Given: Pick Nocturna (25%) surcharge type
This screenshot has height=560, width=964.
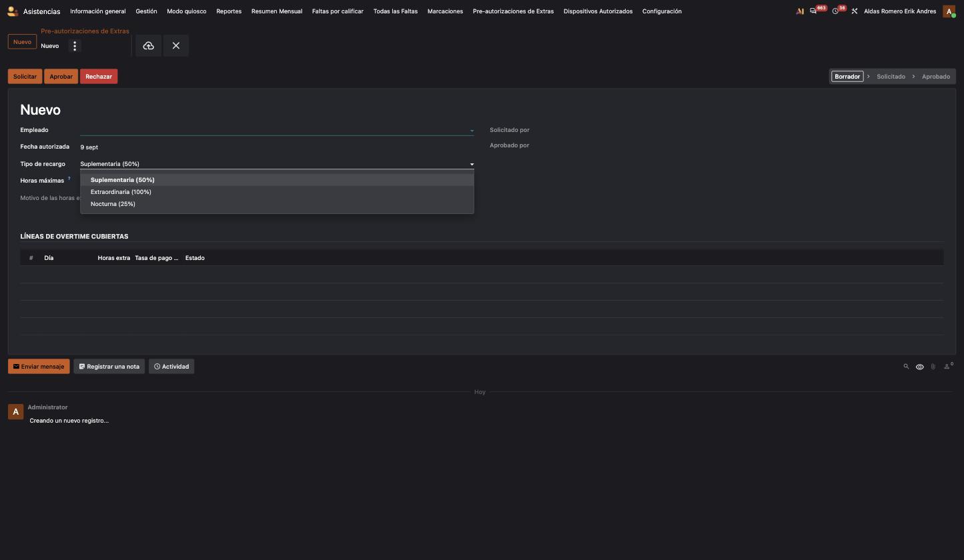Looking at the screenshot, I should (x=277, y=204).
